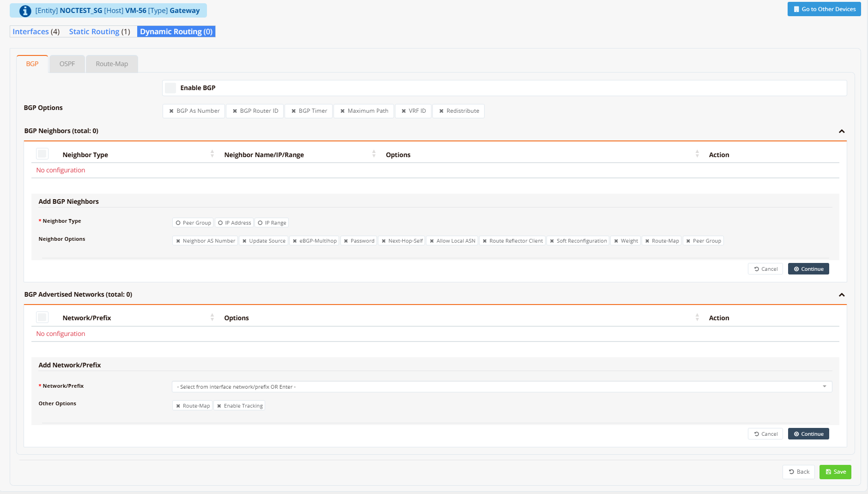Open the Network/Prefix dropdown
Viewport: 868px width, 494px height.
pyautogui.click(x=502, y=387)
